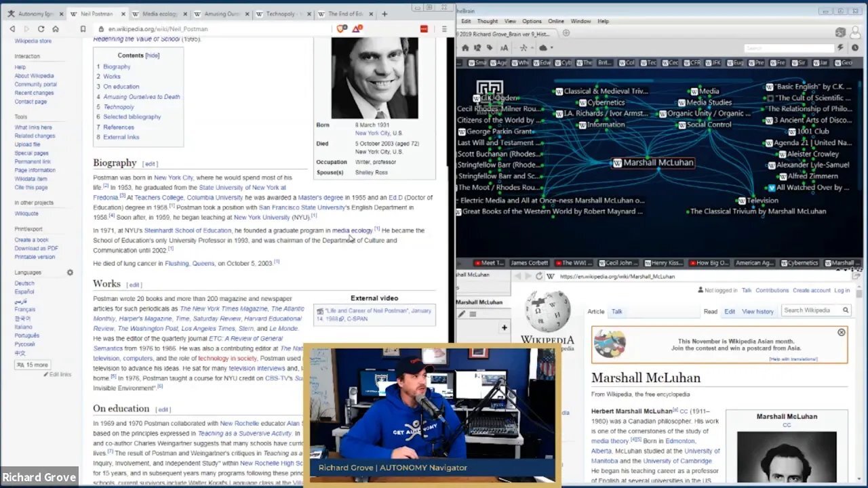Reload the Neil Postman page

[x=41, y=29]
